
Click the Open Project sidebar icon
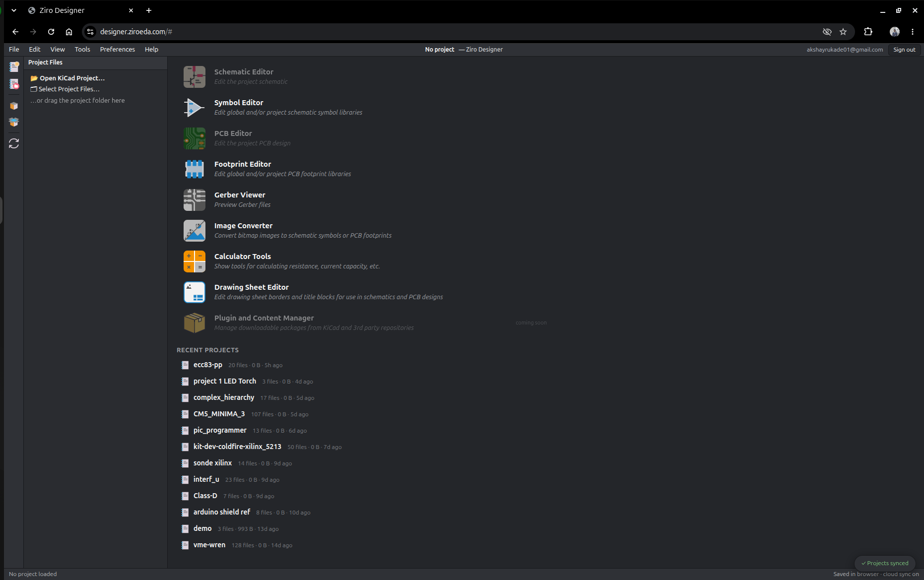click(14, 84)
